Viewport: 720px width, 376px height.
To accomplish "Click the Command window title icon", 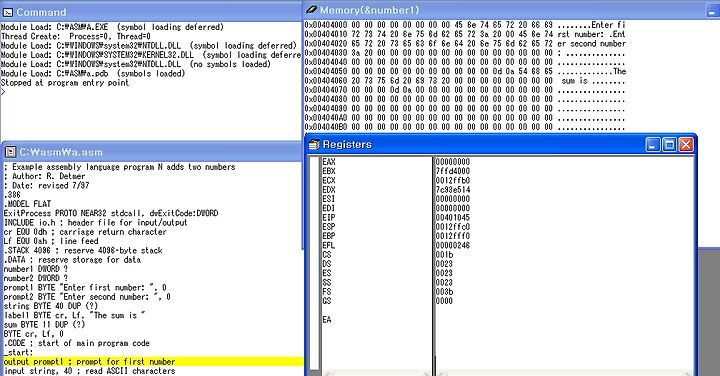I will click(8, 12).
